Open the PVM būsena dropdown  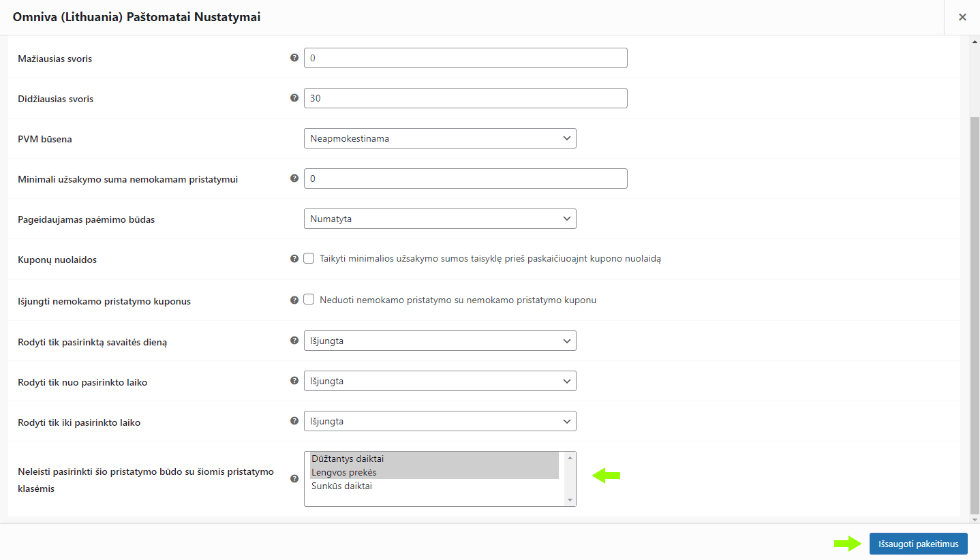point(440,138)
